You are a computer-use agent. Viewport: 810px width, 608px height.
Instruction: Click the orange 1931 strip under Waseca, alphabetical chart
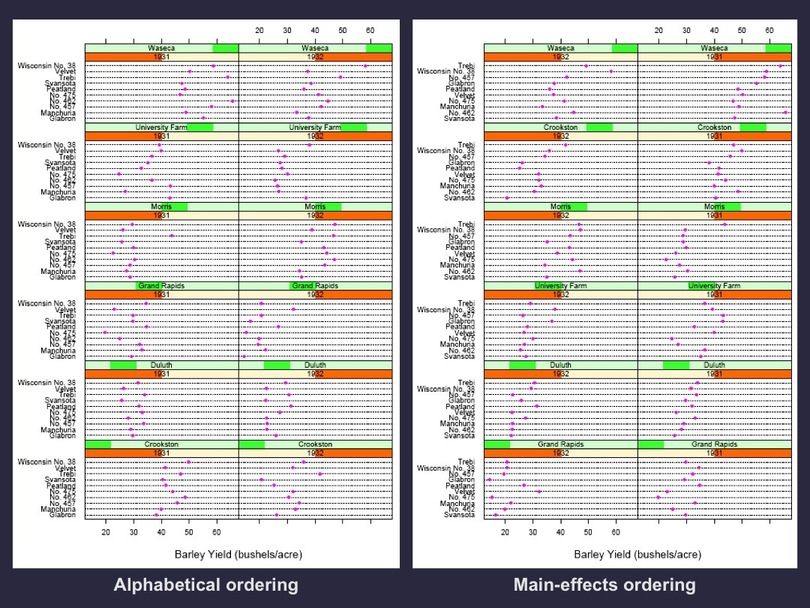coord(161,57)
